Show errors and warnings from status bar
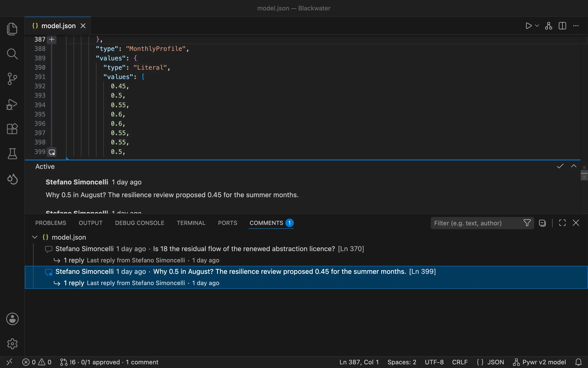Image resolution: width=588 pixels, height=368 pixels. point(37,362)
